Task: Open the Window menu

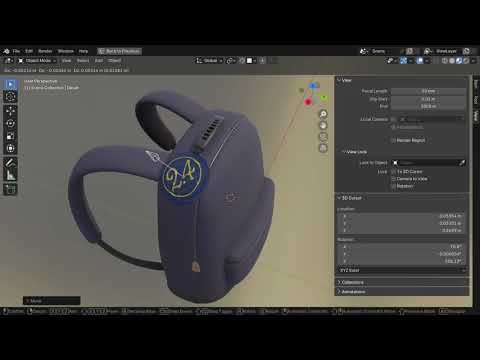Action: coord(66,51)
